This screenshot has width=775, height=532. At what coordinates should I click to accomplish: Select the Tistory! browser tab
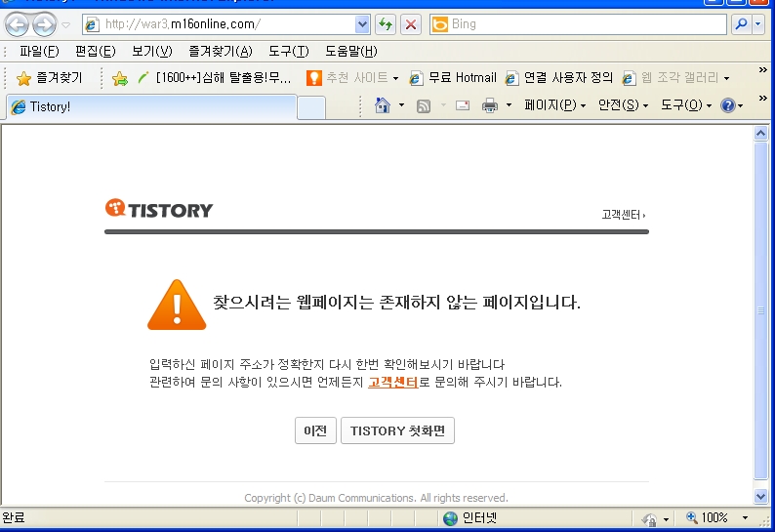coord(151,106)
